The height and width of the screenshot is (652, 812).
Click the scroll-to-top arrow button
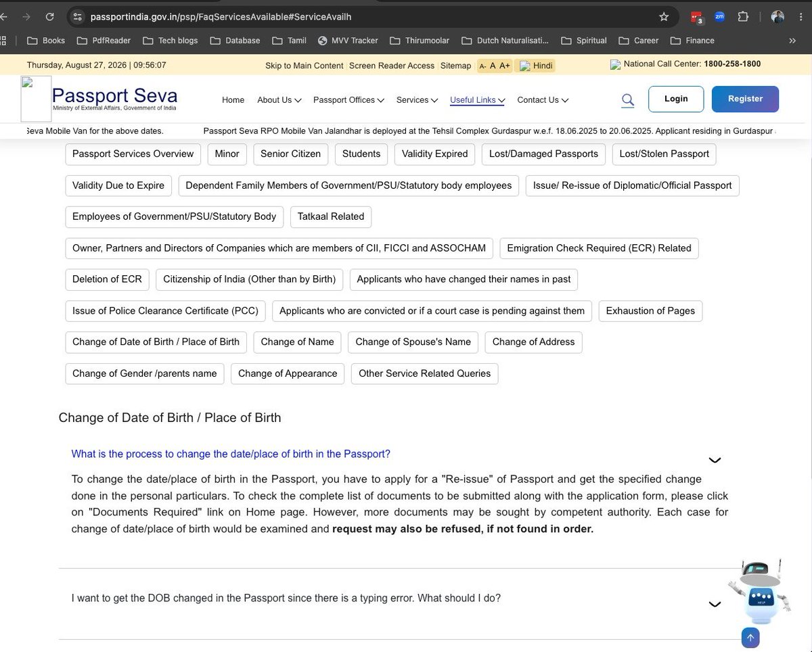[x=750, y=637]
